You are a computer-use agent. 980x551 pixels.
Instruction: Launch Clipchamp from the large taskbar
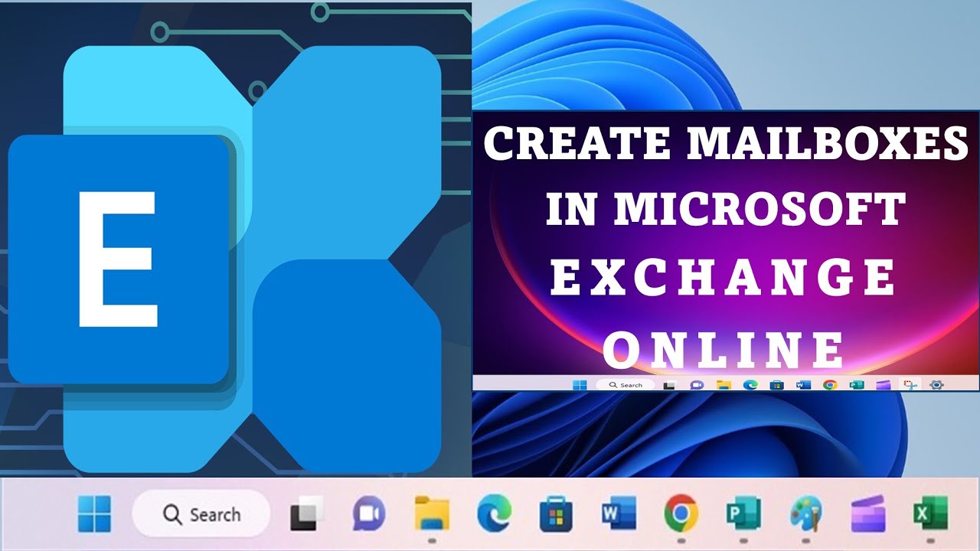(868, 515)
